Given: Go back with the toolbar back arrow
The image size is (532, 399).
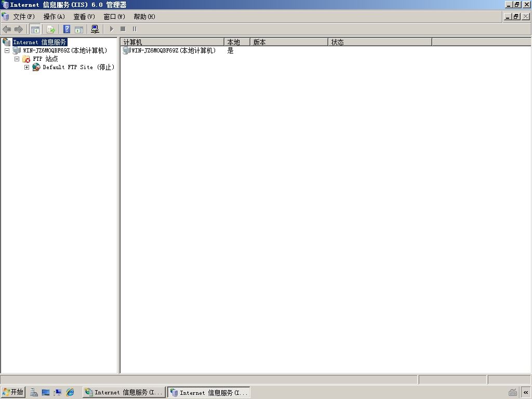Looking at the screenshot, I should pos(7,29).
